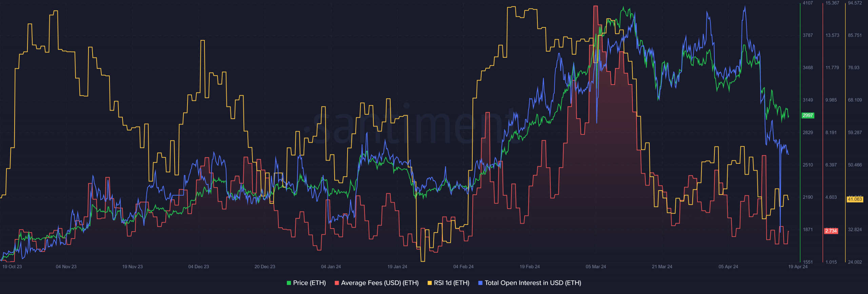
Task: Click the 85.751 RSI axis value
Action: [855, 35]
